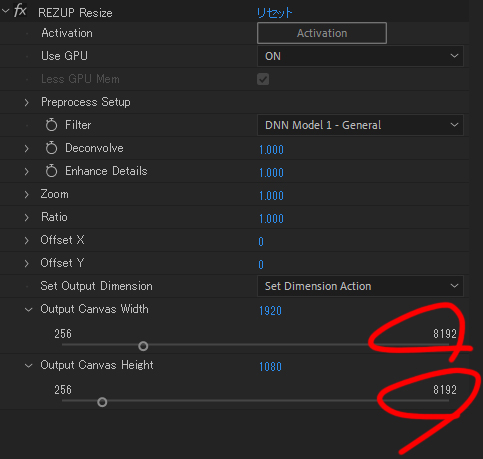Click the Activation button
The image size is (483, 459).
(322, 33)
